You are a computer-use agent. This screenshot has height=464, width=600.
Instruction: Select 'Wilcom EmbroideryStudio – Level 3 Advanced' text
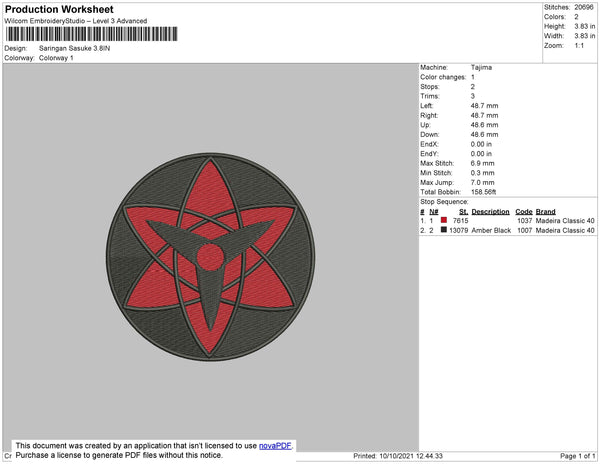coord(76,21)
